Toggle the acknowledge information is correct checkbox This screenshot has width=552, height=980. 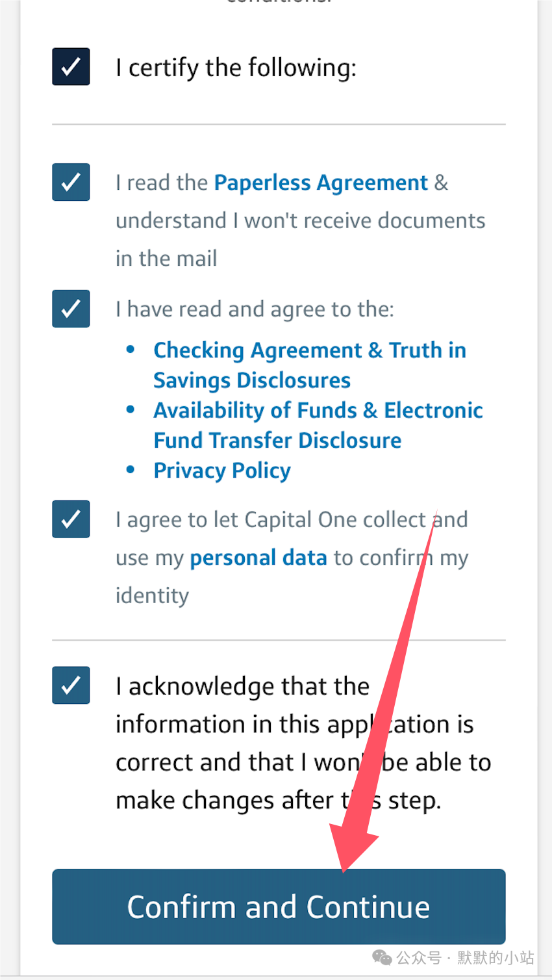(71, 685)
